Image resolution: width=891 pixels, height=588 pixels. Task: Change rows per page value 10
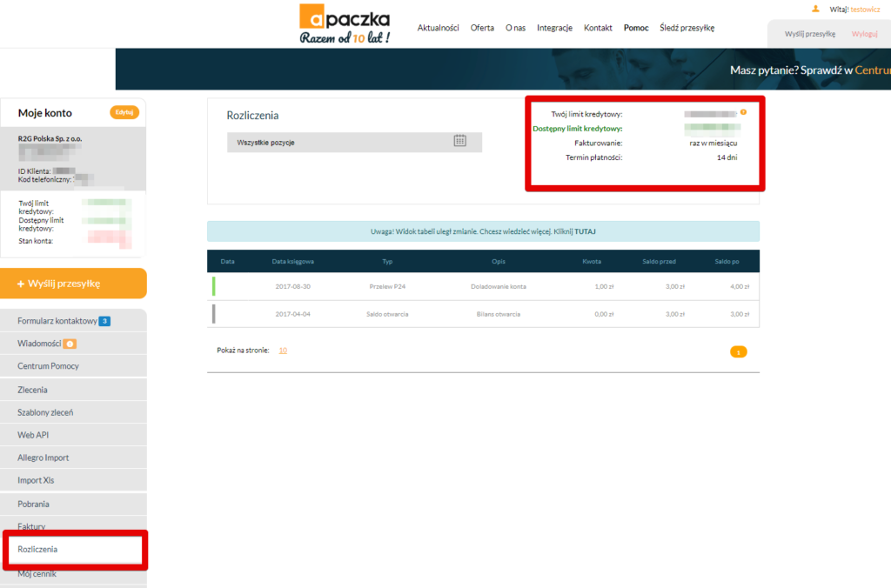[x=283, y=351]
